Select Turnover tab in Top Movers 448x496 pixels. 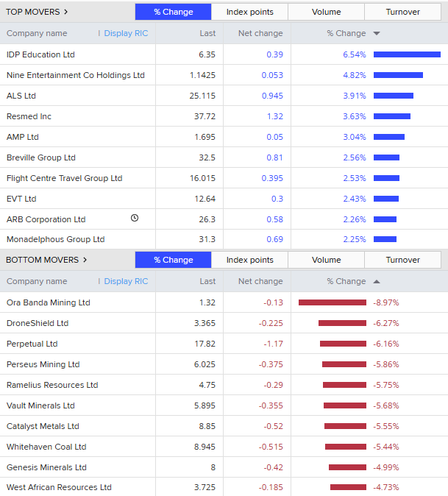click(x=402, y=12)
